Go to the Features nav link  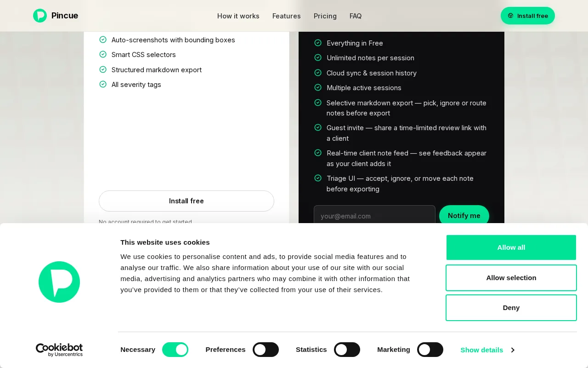[x=287, y=16]
